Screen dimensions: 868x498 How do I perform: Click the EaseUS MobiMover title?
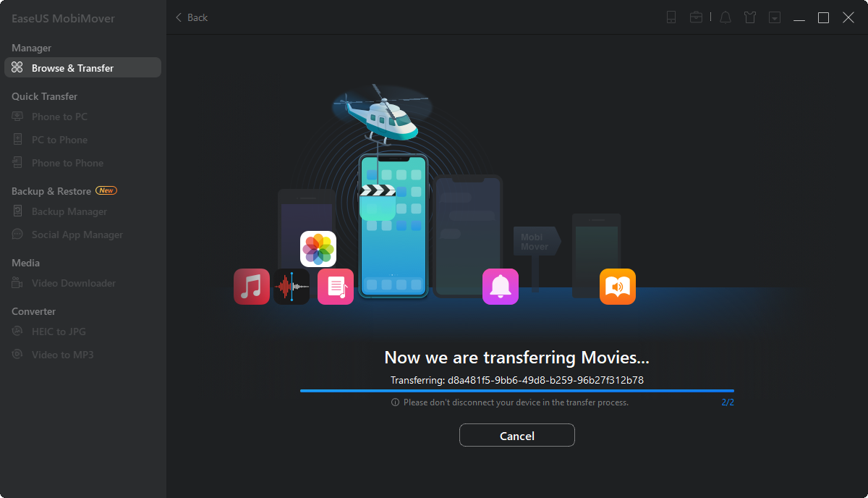63,18
